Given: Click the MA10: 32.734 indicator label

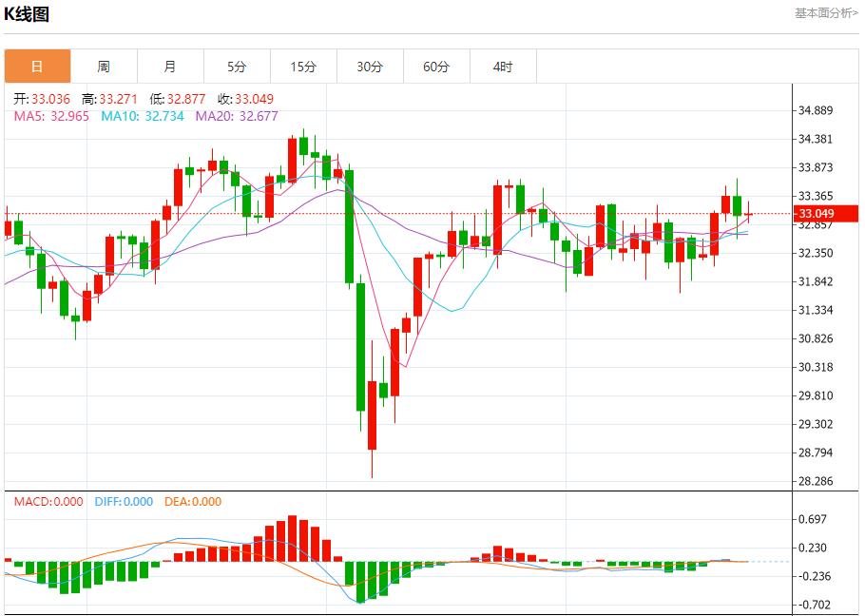Looking at the screenshot, I should pyautogui.click(x=143, y=116).
